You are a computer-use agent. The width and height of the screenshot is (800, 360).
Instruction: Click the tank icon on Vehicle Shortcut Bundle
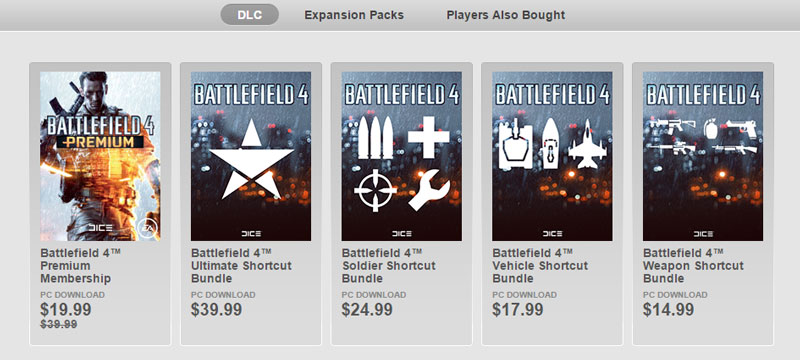click(515, 144)
